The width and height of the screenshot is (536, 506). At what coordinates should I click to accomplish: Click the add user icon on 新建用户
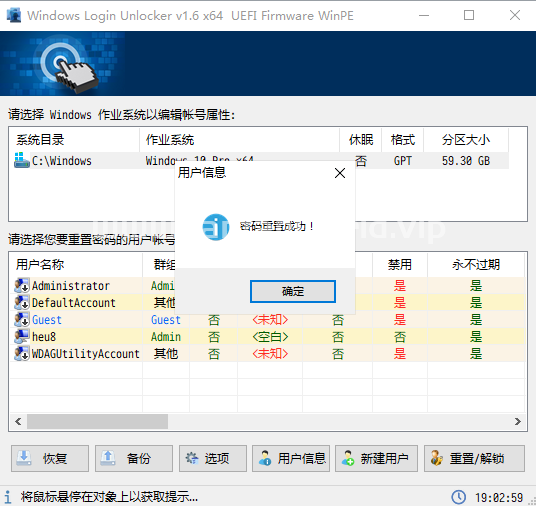pyautogui.click(x=348, y=458)
